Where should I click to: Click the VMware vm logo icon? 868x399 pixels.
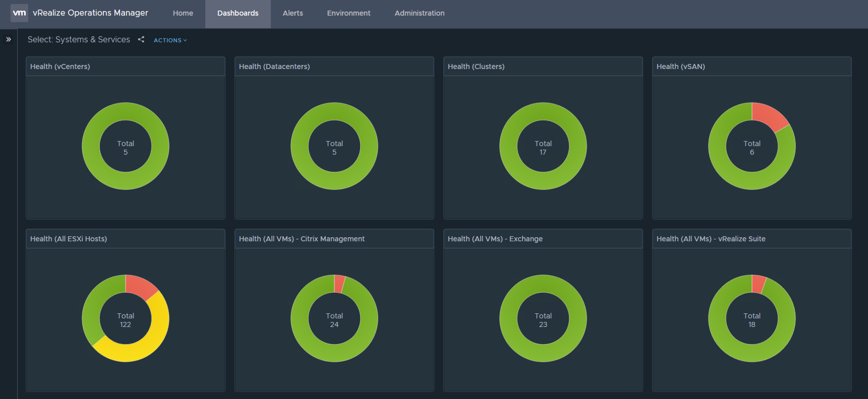pos(19,13)
